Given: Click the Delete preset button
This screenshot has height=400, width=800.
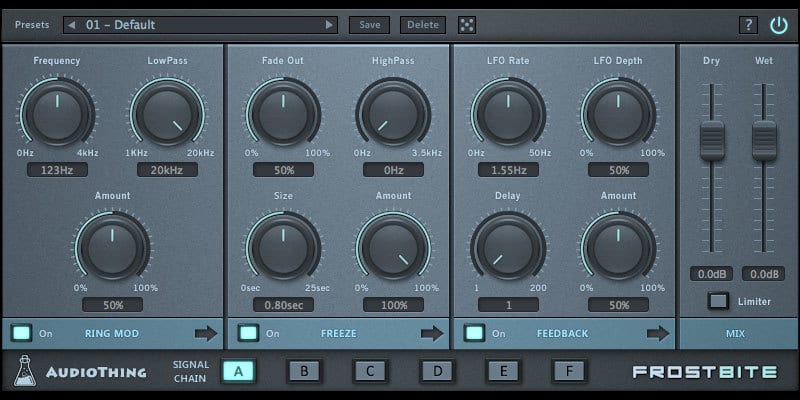Looking at the screenshot, I should tap(423, 24).
